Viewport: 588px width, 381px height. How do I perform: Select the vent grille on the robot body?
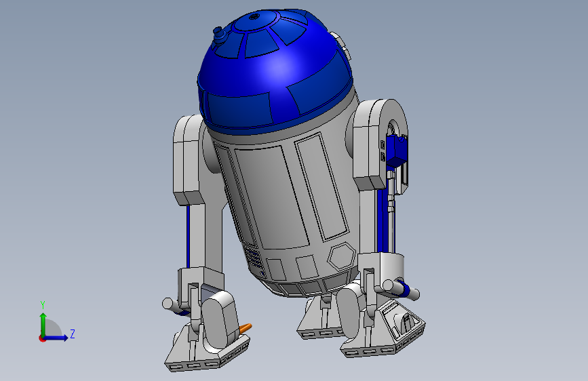(x=254, y=256)
